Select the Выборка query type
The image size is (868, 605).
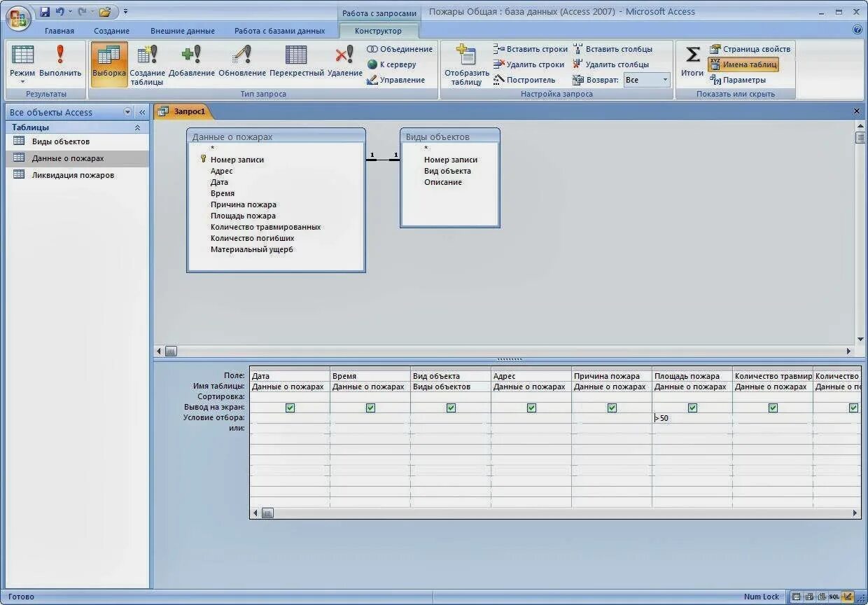tap(109, 64)
